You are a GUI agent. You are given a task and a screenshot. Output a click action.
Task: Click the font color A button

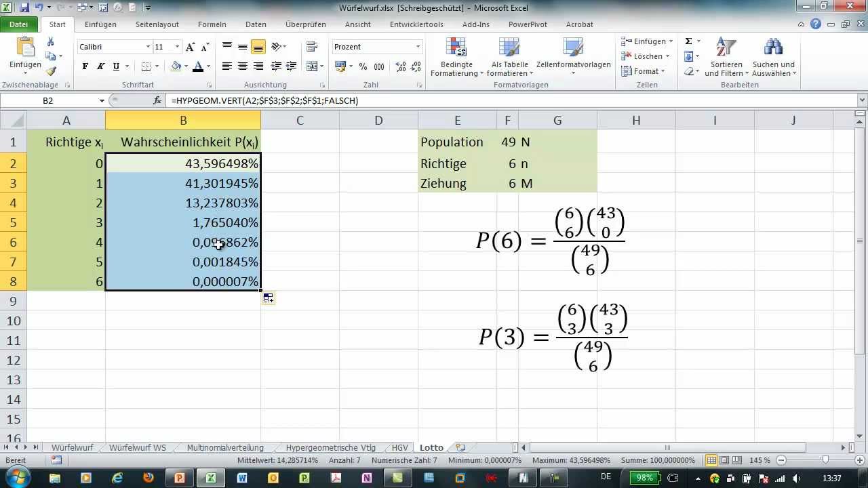pos(198,66)
